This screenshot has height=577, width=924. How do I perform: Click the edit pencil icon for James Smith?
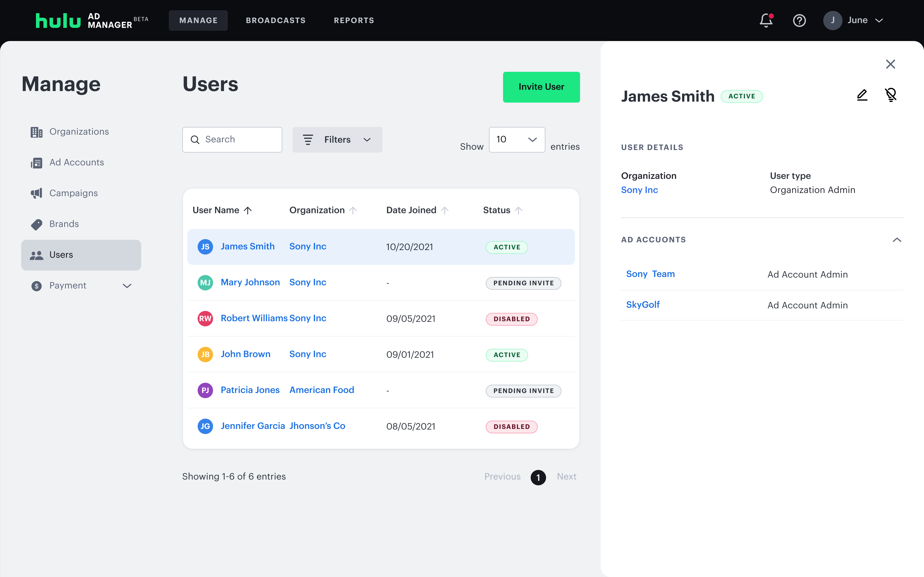862,95
